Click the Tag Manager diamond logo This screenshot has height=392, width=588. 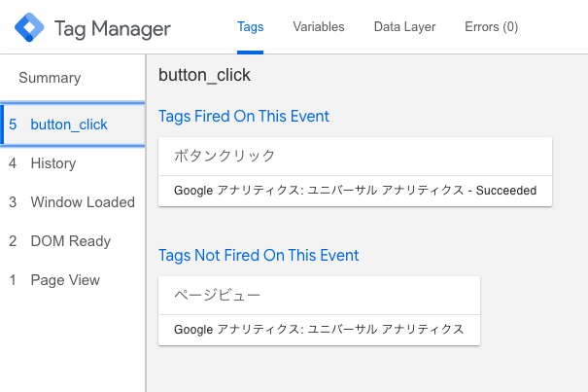29,27
